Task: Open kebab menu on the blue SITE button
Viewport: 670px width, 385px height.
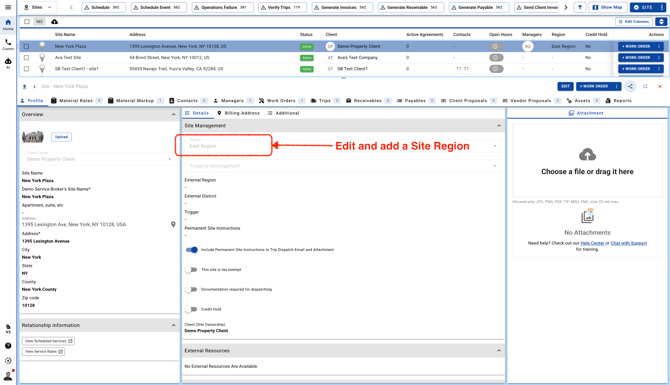Action: tap(662, 7)
